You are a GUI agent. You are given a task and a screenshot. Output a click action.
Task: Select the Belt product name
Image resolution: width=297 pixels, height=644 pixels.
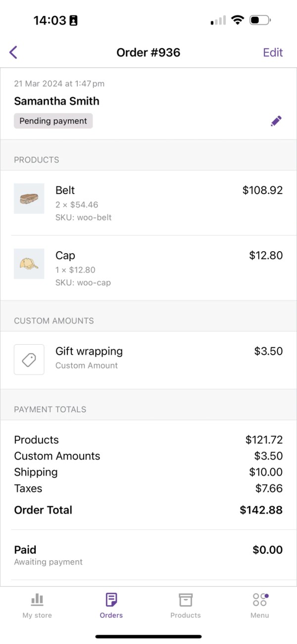coord(65,190)
